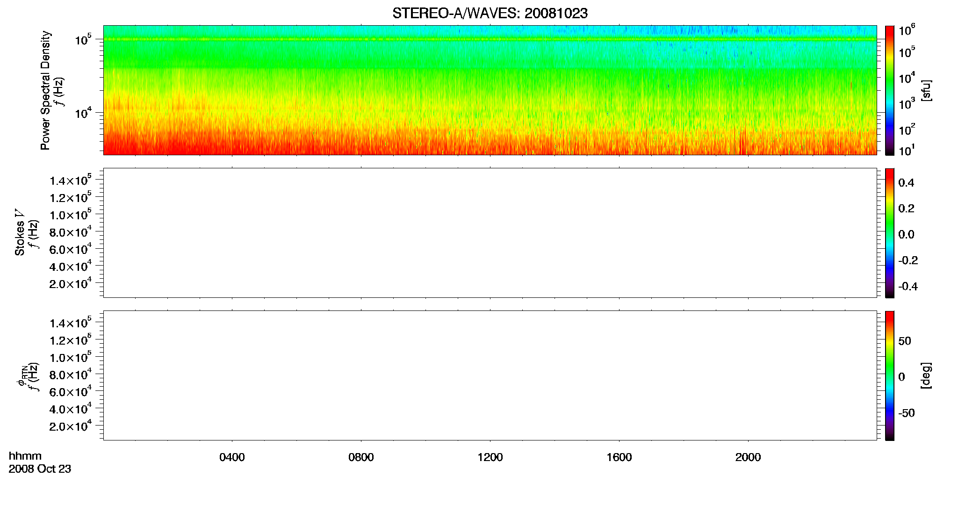980x505 pixels.
Task: Click the Stokes V axis label
Action: [20, 232]
